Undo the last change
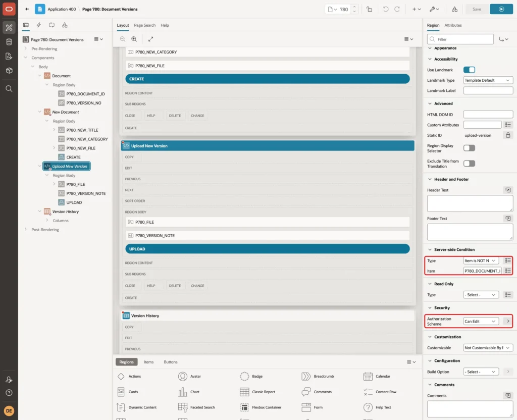The width and height of the screenshot is (517, 420). (x=385, y=9)
